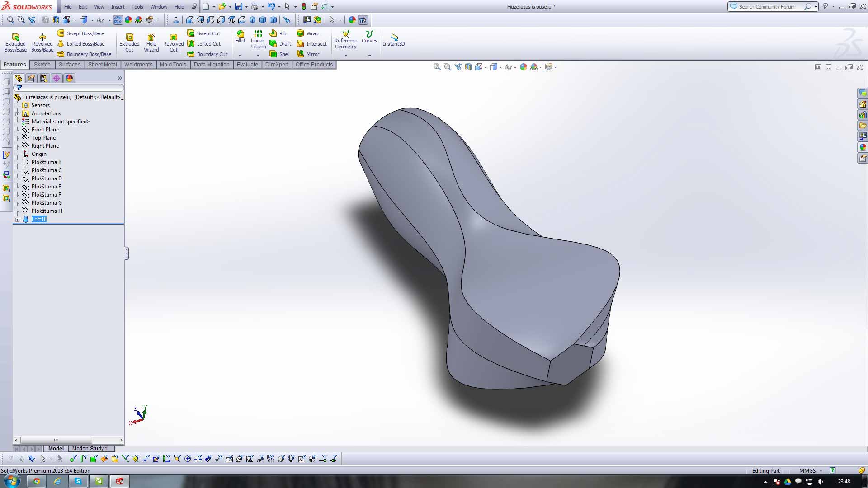This screenshot has width=868, height=488.
Task: Switch to Motion Study 1 tab
Action: (x=90, y=449)
